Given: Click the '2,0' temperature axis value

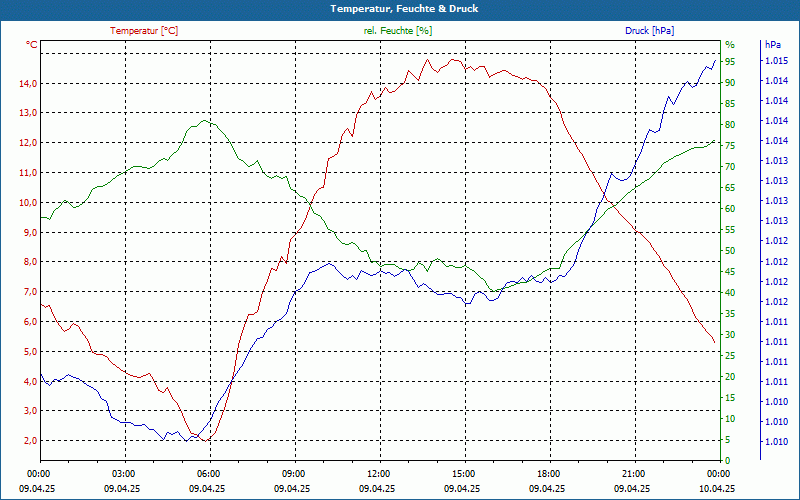Looking at the screenshot, I should pyautogui.click(x=30, y=441).
